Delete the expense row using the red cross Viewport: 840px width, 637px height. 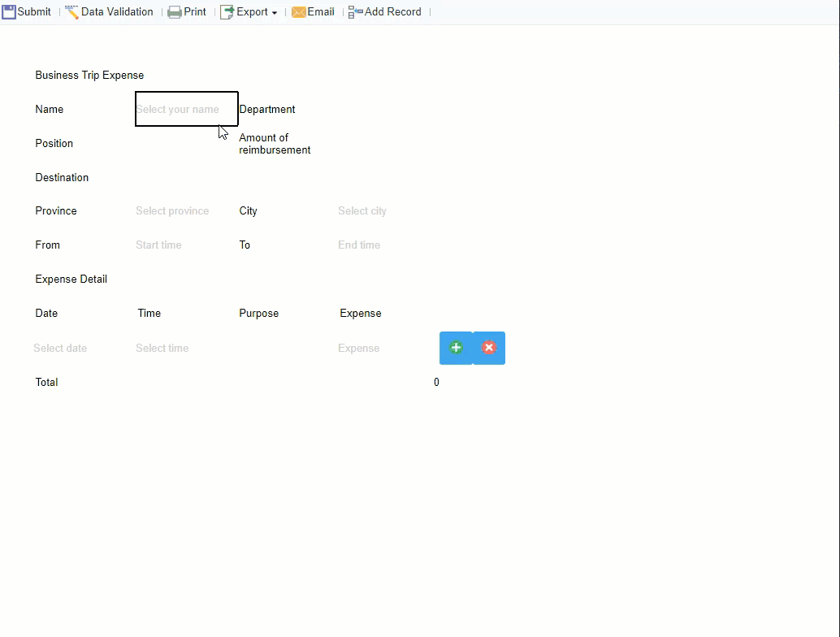pos(488,347)
